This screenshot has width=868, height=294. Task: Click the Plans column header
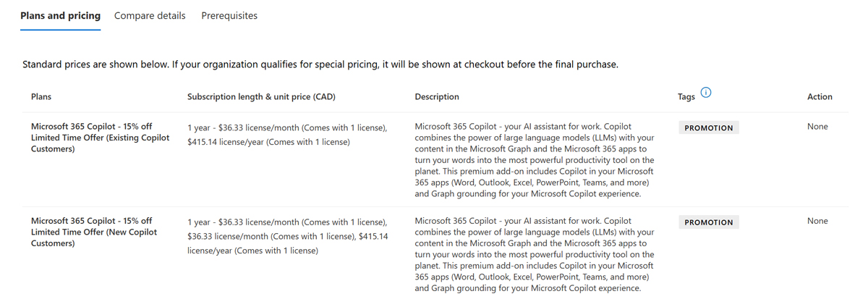(41, 97)
